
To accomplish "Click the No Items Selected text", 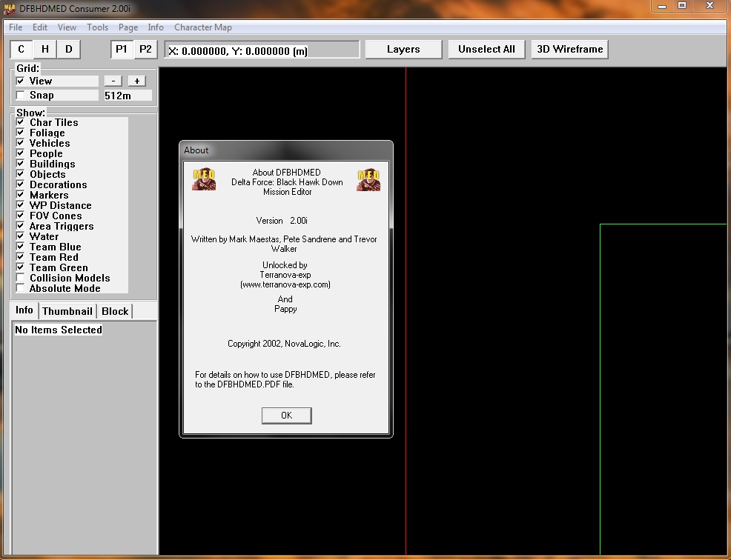I will 59,330.
